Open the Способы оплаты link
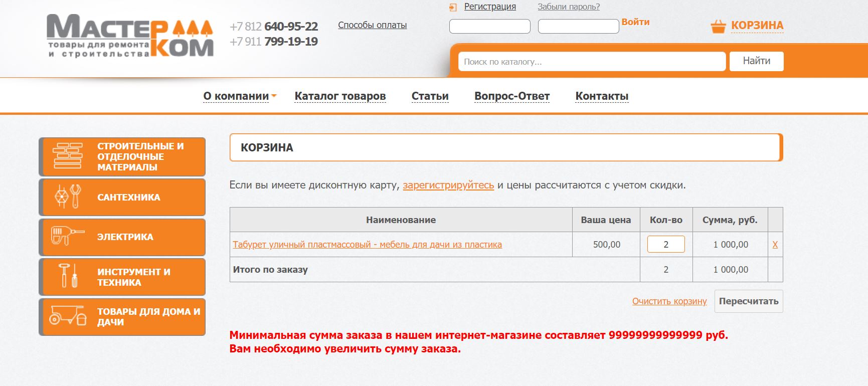 tap(372, 25)
